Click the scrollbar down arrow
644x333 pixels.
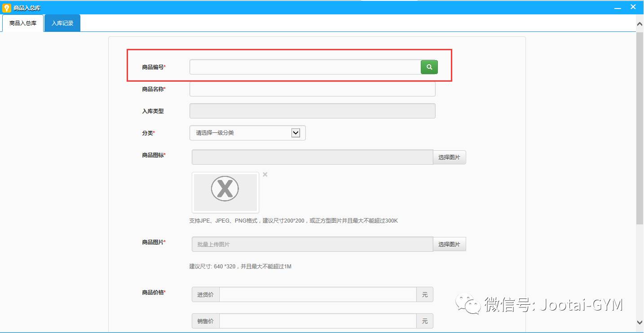(640, 322)
